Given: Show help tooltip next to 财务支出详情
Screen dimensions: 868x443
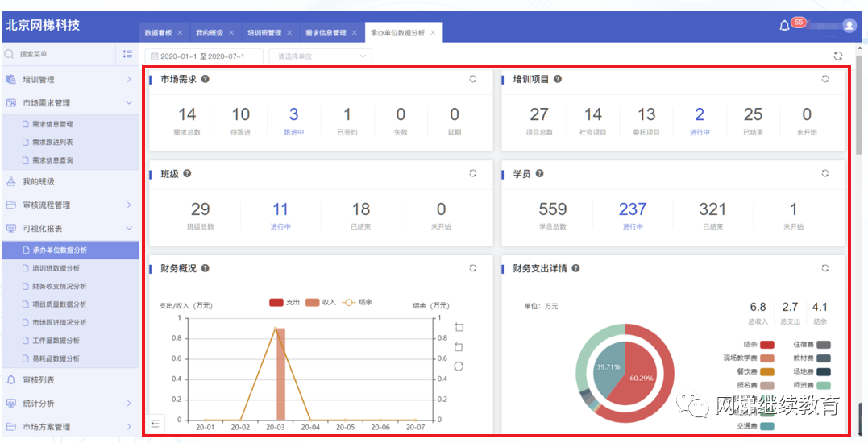Looking at the screenshot, I should click(575, 268).
